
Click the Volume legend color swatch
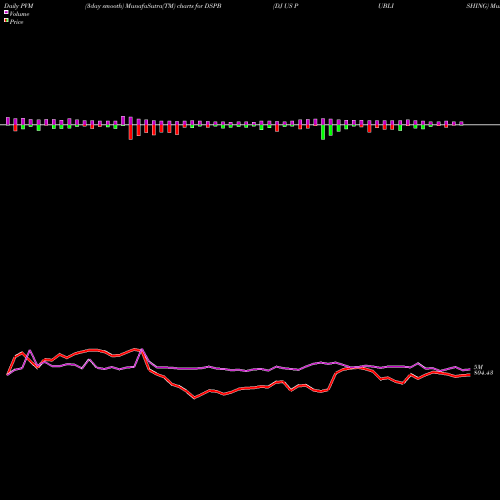point(6,13)
